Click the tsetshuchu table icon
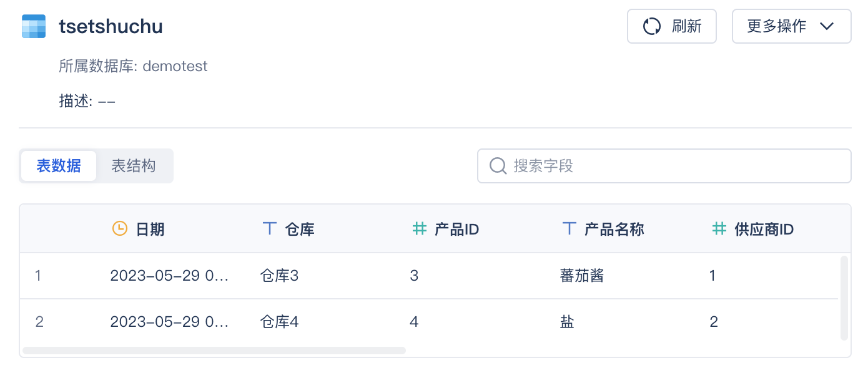The height and width of the screenshot is (368, 868). [x=34, y=26]
